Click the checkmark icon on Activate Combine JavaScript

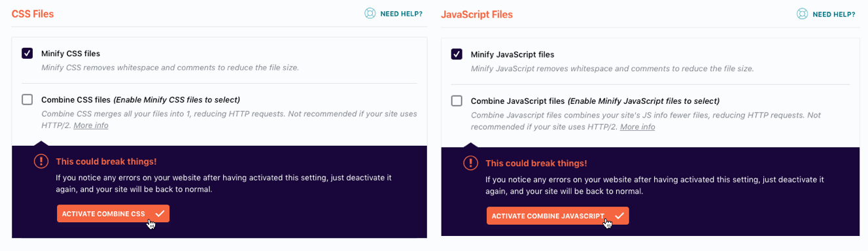pos(619,216)
